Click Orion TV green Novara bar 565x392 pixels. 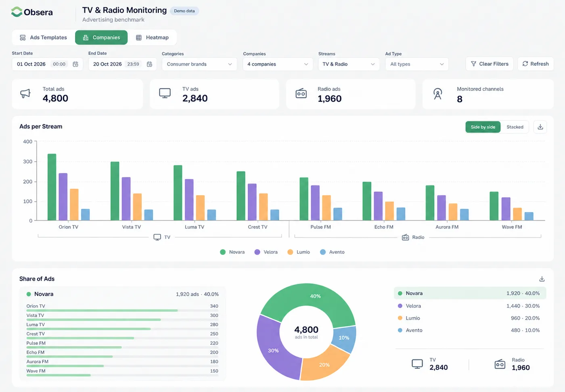coord(52,187)
